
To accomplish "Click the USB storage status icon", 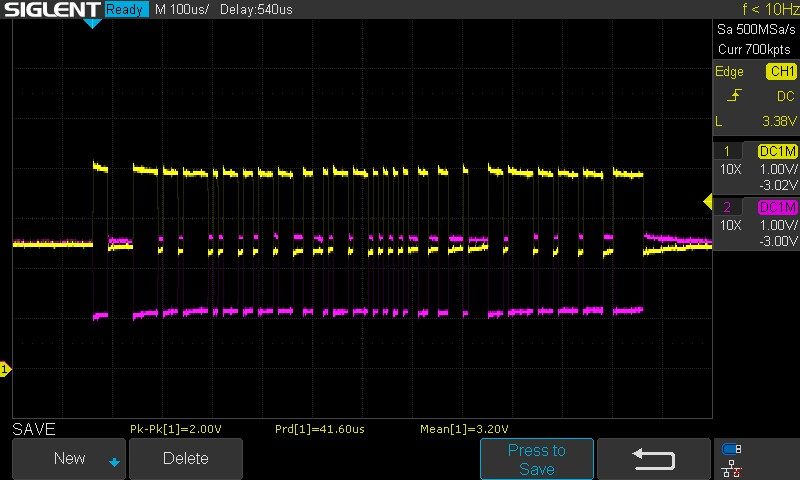I will pyautogui.click(x=731, y=449).
